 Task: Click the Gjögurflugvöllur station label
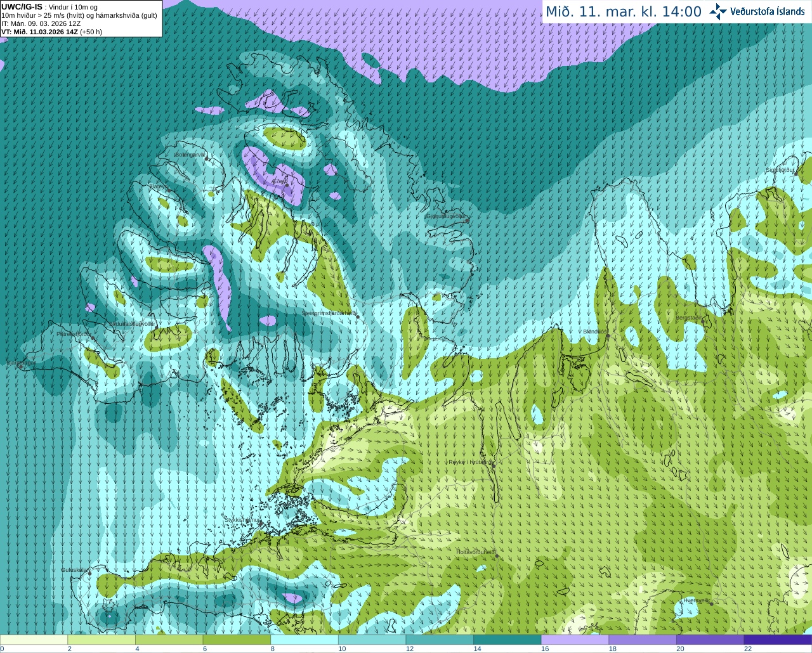447,216
